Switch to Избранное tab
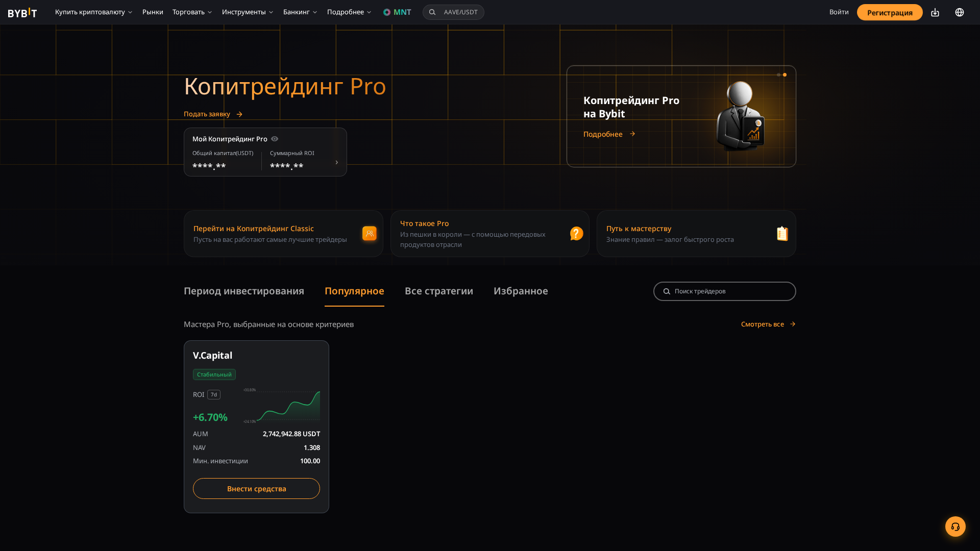The height and width of the screenshot is (551, 980). (x=521, y=291)
